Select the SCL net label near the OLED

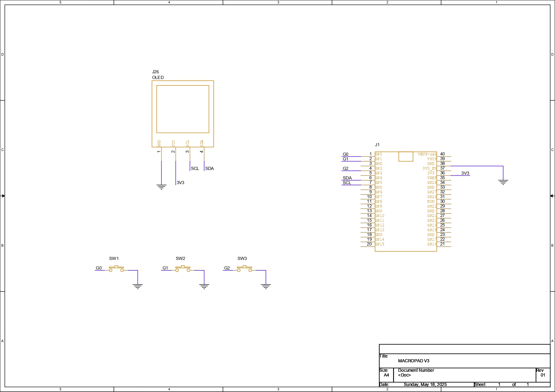[x=195, y=169]
